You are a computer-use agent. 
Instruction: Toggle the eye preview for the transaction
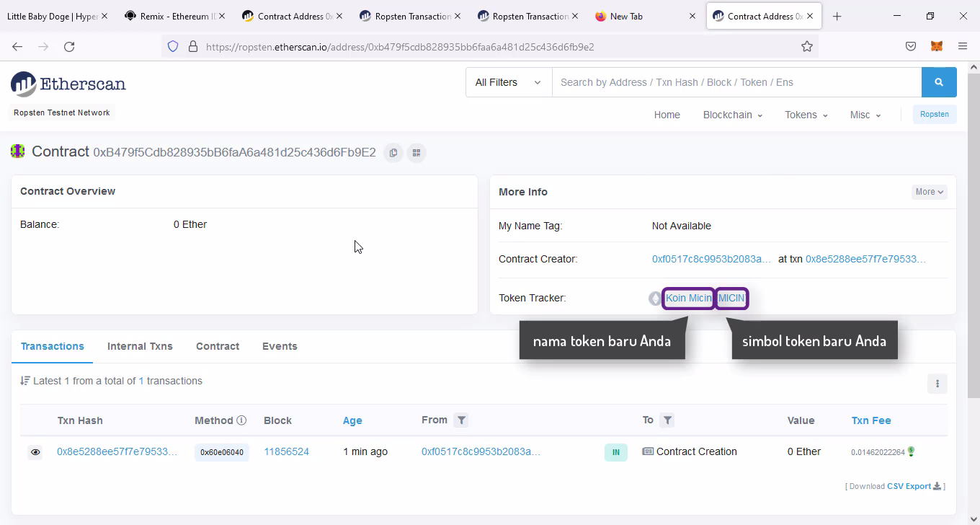35,452
